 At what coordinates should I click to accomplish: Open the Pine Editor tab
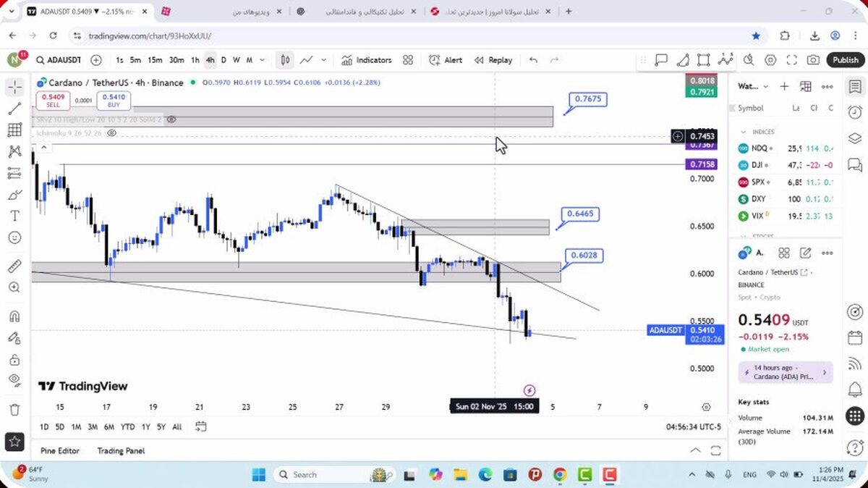tap(60, 450)
